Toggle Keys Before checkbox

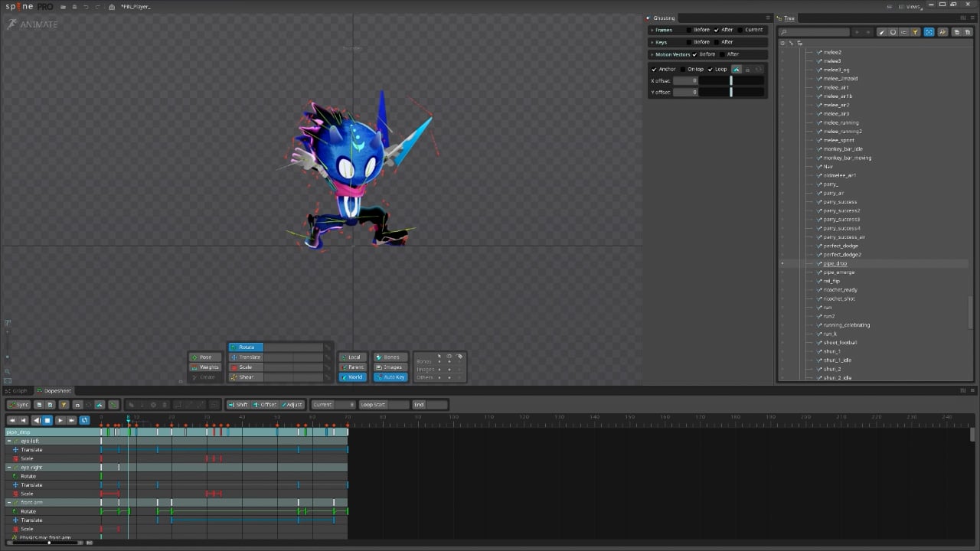point(689,42)
